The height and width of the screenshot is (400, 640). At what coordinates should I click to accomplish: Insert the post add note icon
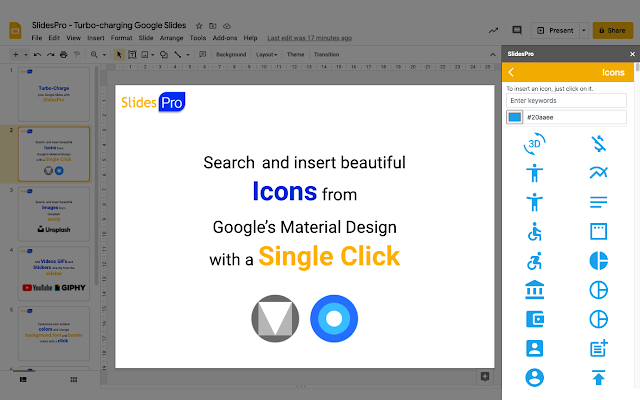tap(598, 349)
